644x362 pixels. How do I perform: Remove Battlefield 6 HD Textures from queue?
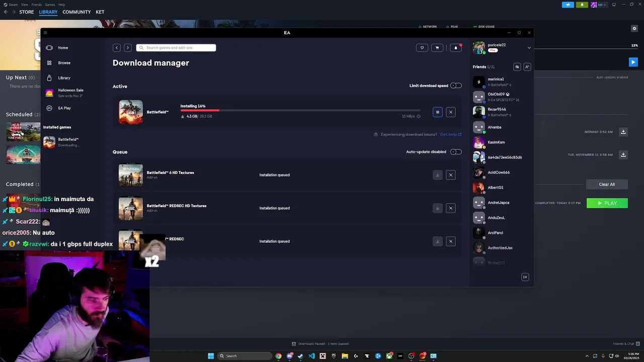click(x=451, y=175)
